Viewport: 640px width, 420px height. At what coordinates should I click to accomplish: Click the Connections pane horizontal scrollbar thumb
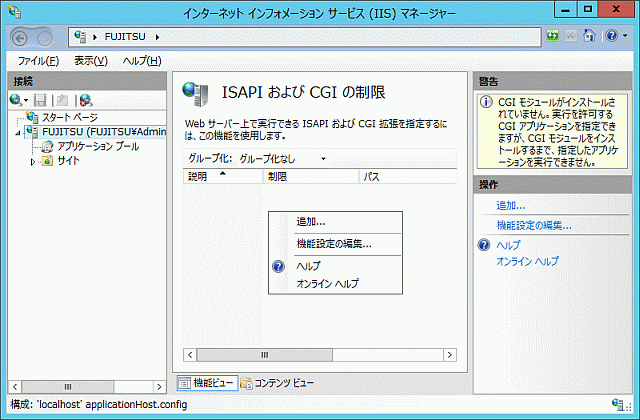tap(68, 387)
